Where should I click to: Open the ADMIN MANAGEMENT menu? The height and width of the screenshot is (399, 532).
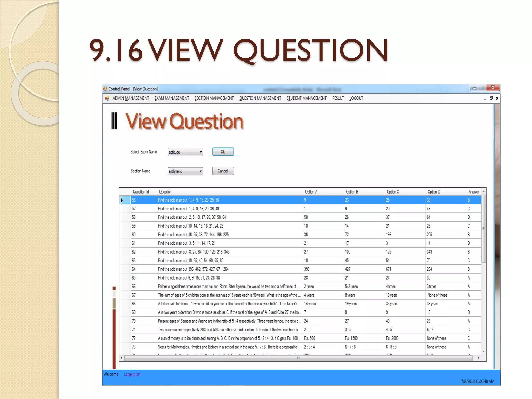131,98
